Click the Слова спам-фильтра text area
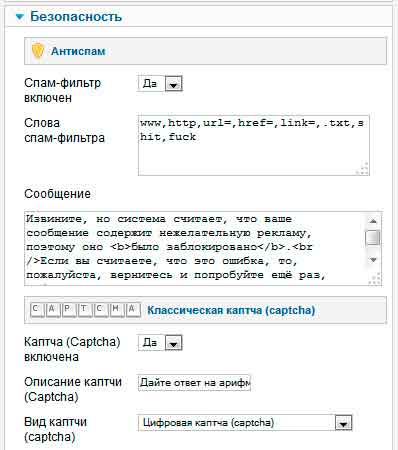 pyautogui.click(x=253, y=145)
